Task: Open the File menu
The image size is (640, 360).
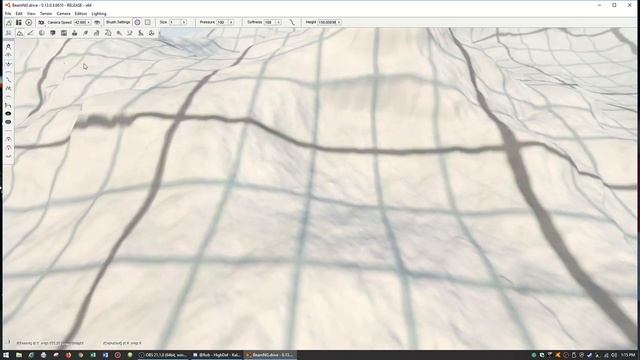Action: (x=8, y=13)
